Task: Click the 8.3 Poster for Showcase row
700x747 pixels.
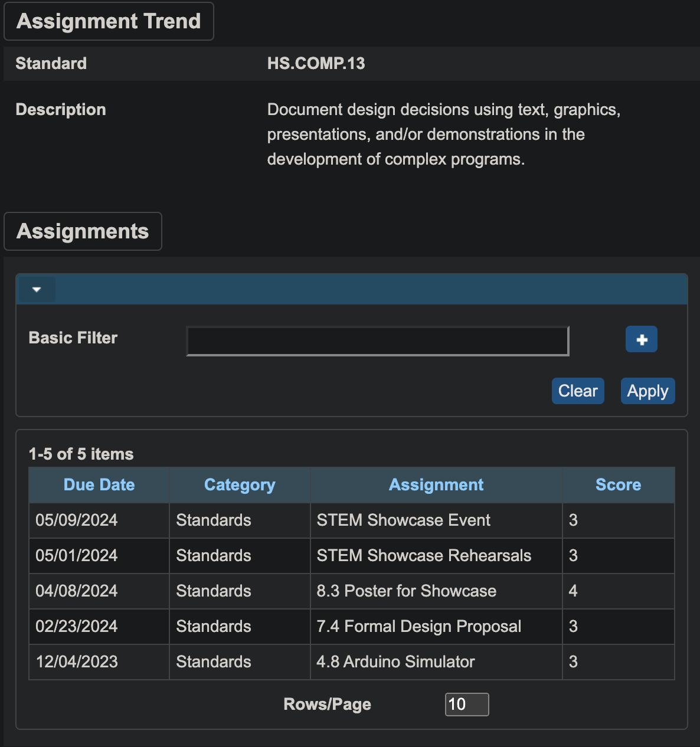Action: point(406,591)
